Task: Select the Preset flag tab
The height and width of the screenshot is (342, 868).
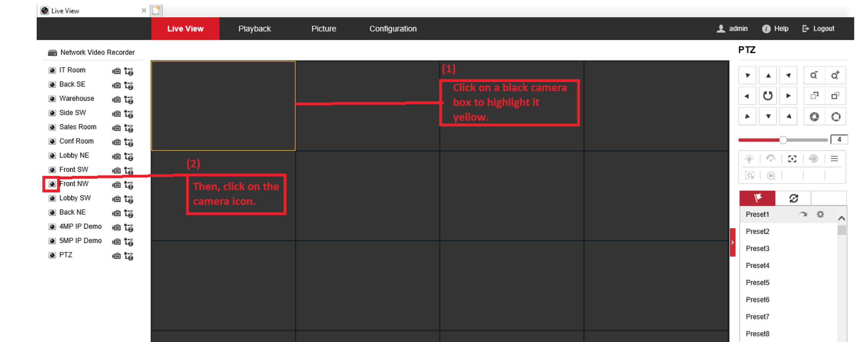Action: [x=758, y=198]
